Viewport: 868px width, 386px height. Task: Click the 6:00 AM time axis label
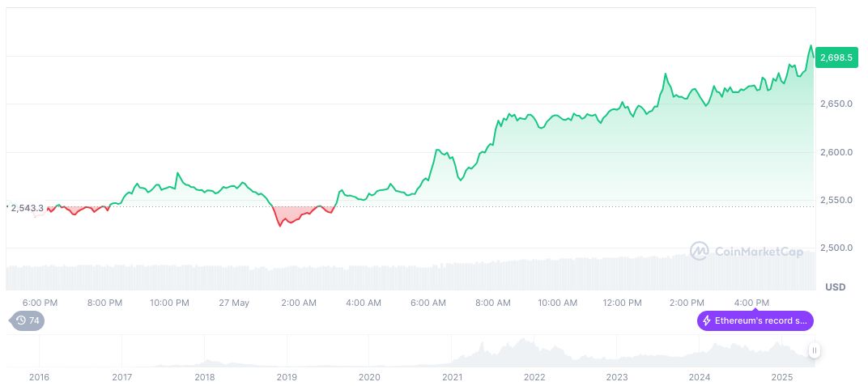click(428, 303)
